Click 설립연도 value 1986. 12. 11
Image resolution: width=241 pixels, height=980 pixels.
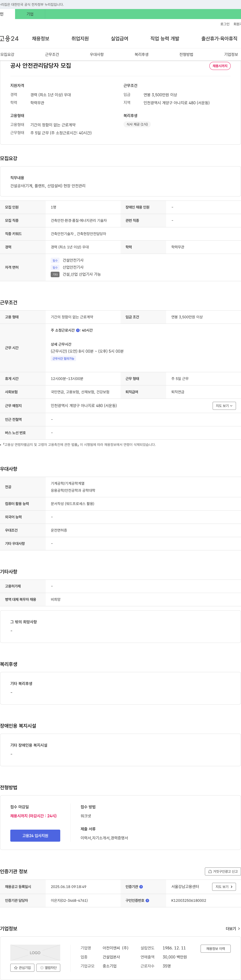[174, 948]
